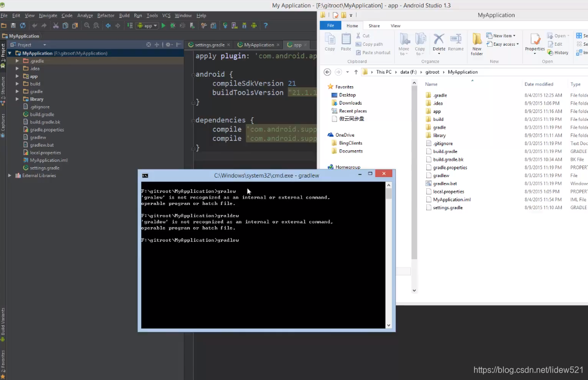Sort by the Date modified column header
Viewport: 588px width, 380px height.
(539, 84)
